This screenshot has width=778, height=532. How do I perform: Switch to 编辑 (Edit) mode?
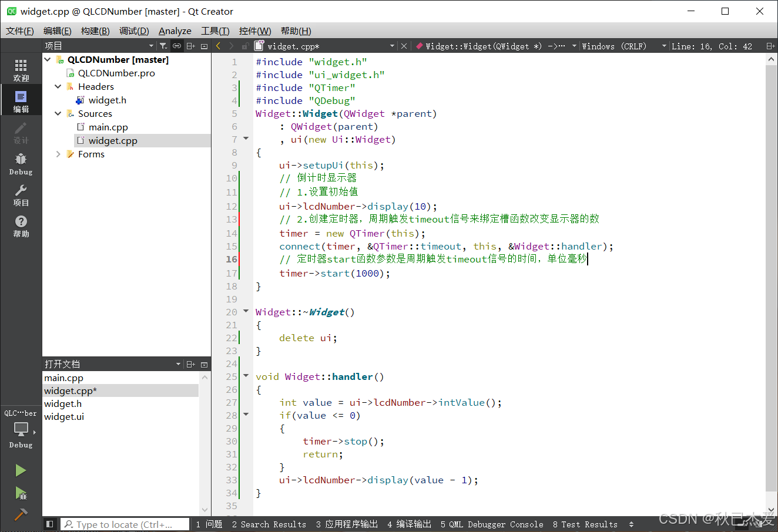click(21, 101)
